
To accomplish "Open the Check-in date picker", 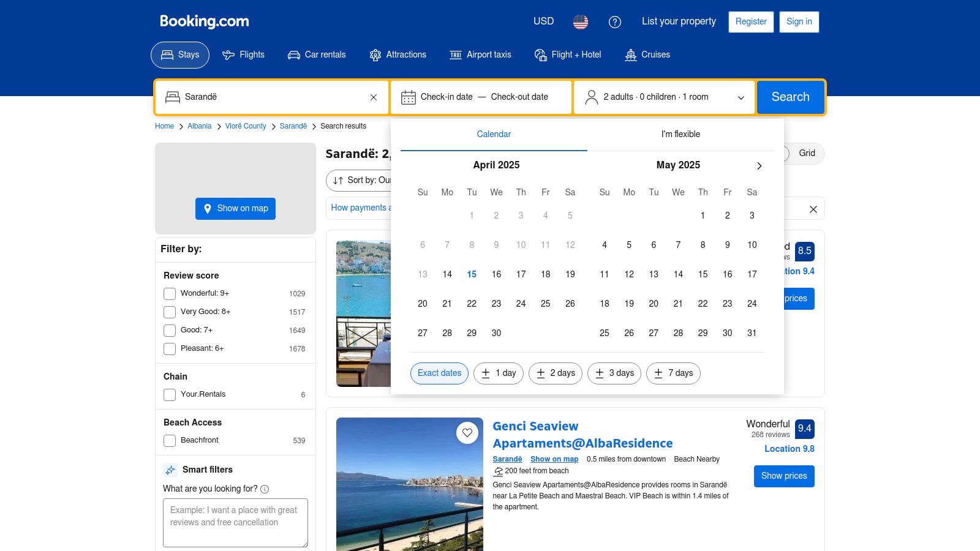I will click(x=447, y=97).
